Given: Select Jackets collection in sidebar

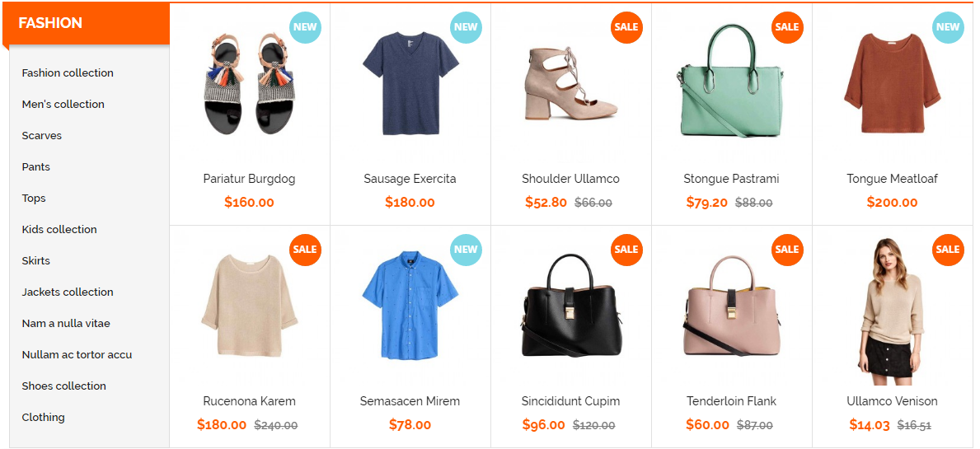Looking at the screenshot, I should [68, 292].
